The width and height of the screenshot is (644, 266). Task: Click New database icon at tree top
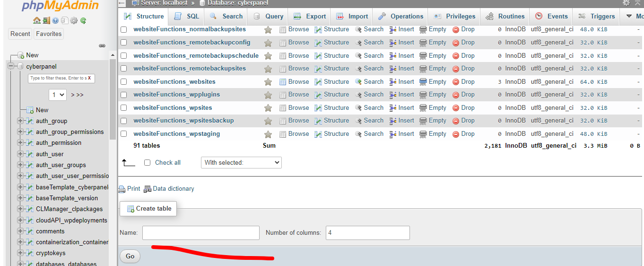tap(20, 55)
